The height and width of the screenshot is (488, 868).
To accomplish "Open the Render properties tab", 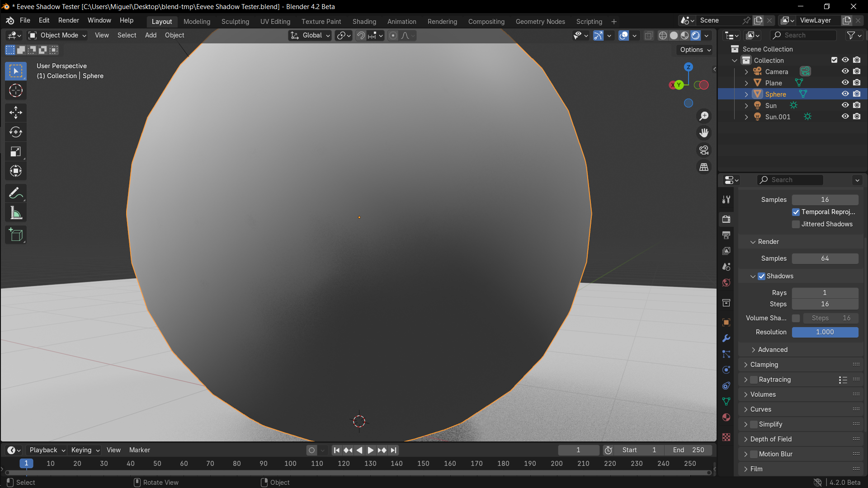I will coord(726,219).
